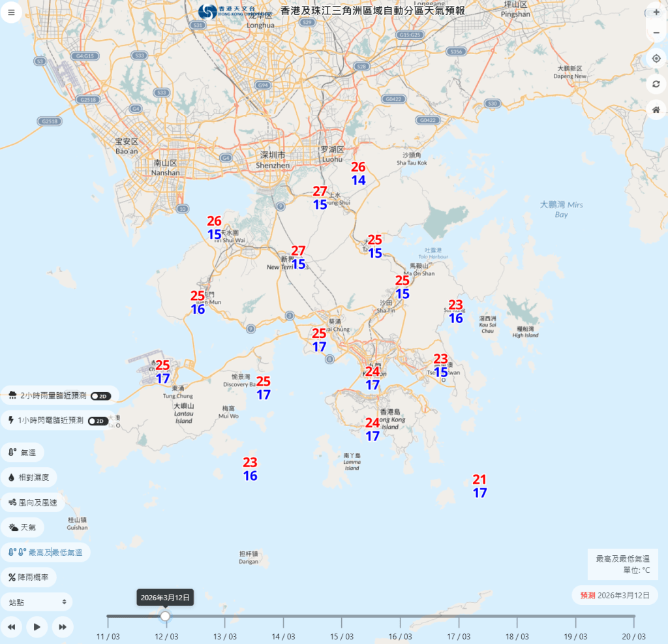Play the forecast animation
668x644 pixels.
pyautogui.click(x=37, y=627)
